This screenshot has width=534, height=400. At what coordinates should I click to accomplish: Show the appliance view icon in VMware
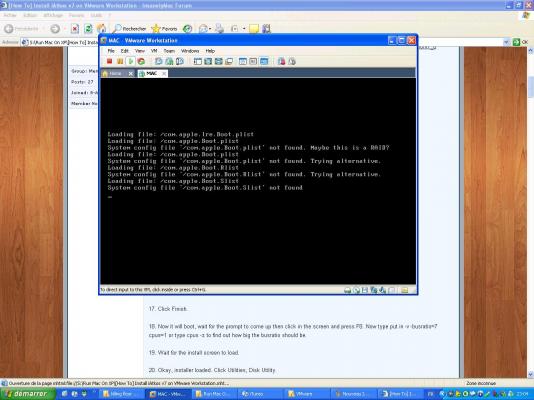coord(253,61)
